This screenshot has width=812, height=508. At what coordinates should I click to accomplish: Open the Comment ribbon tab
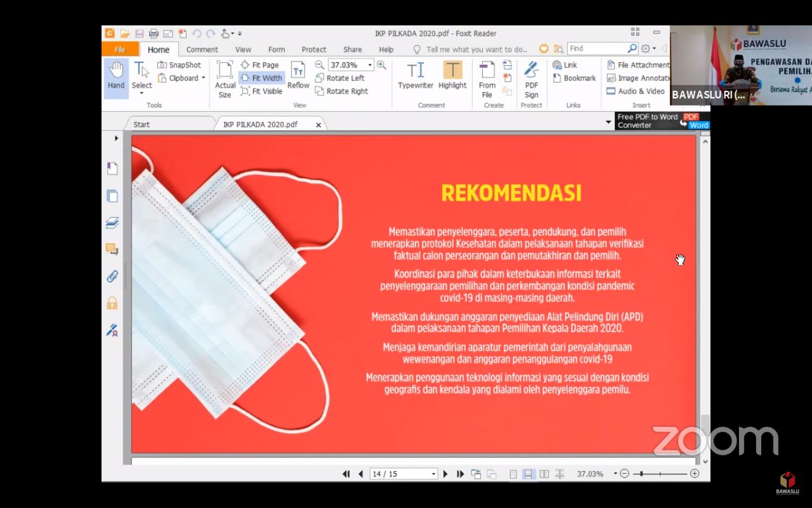pyautogui.click(x=202, y=50)
